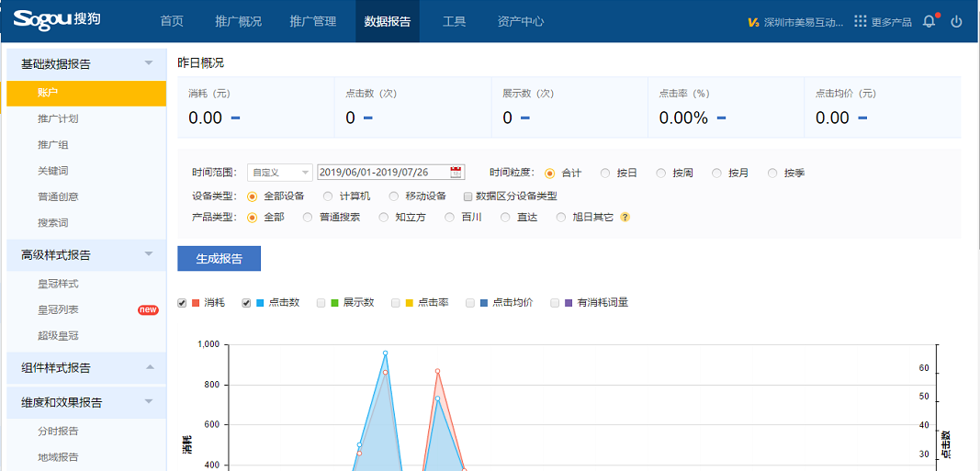980x471 pixels.
Task: Open the 分时报告 in sidebar
Action: [58, 432]
